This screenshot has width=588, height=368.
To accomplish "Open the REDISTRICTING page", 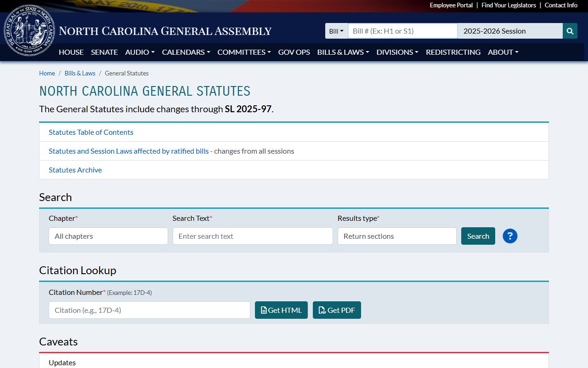I will point(453,52).
